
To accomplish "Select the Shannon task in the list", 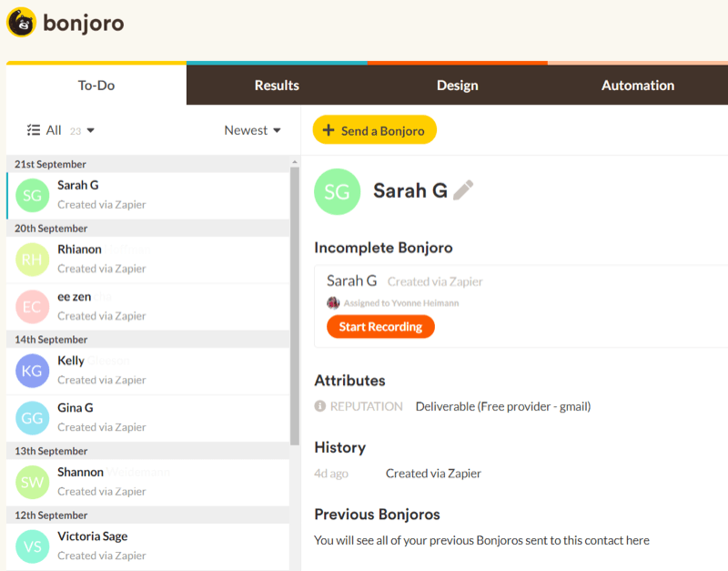I will [148, 483].
